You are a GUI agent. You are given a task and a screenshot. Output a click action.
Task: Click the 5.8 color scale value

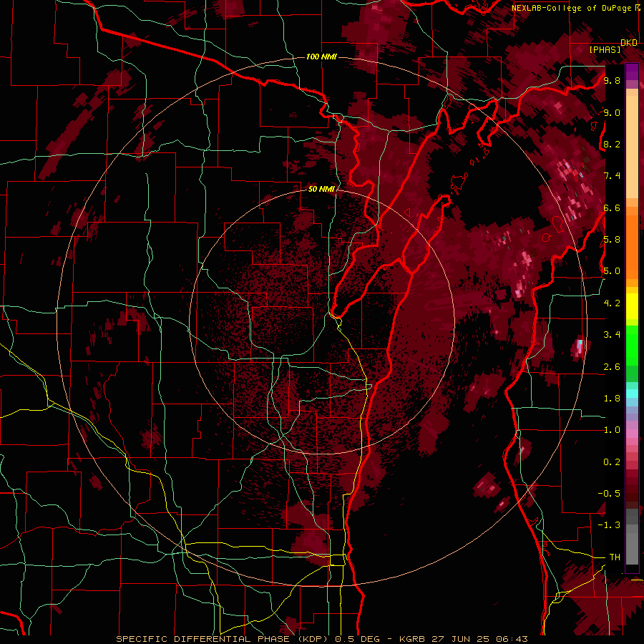click(612, 240)
